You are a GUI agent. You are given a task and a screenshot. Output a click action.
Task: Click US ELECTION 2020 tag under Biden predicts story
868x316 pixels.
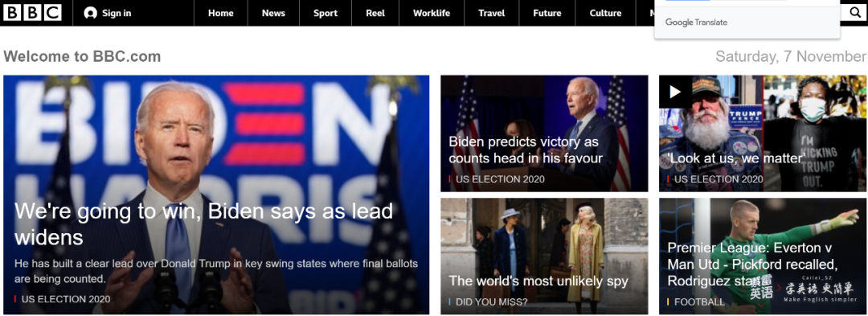pyautogui.click(x=500, y=179)
